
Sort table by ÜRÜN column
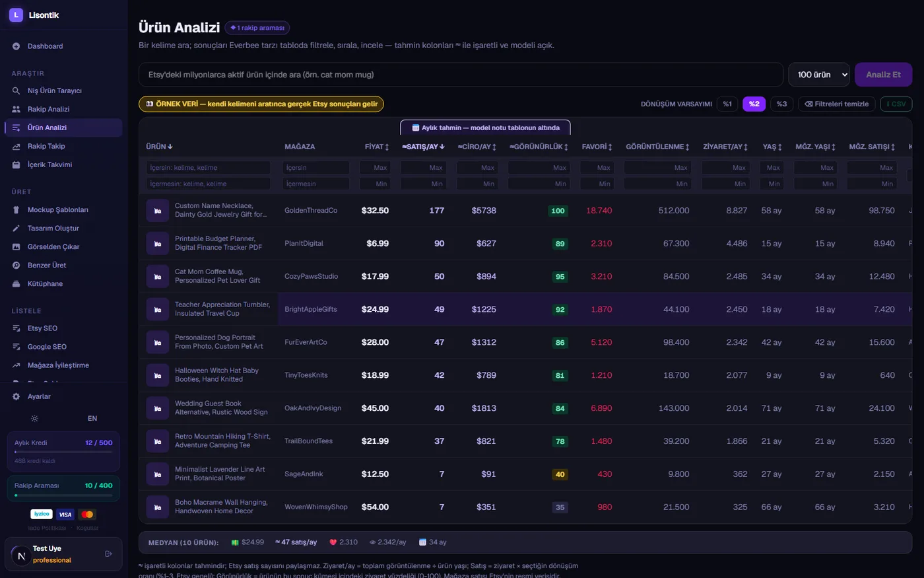point(159,147)
